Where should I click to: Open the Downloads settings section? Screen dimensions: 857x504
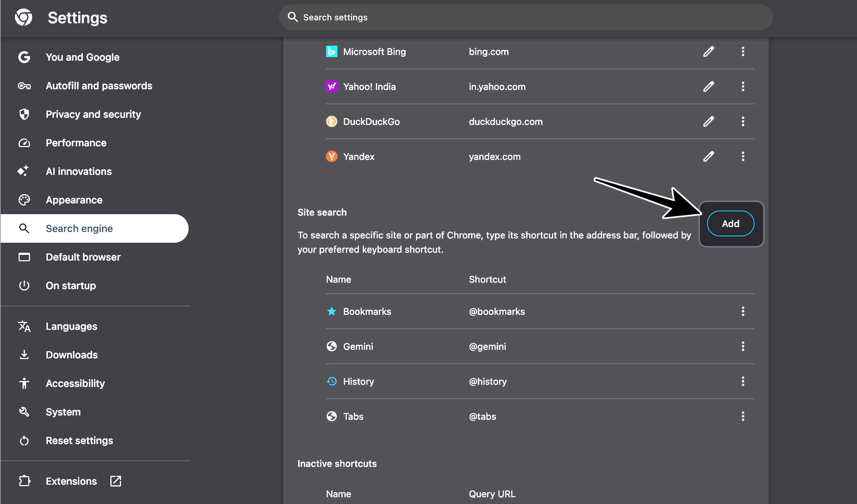click(71, 355)
